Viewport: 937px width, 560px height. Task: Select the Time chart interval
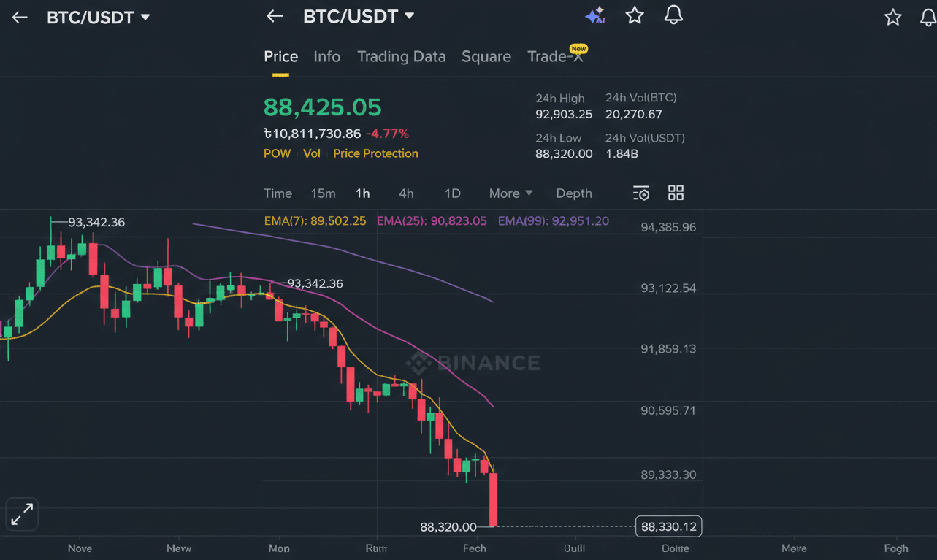(x=278, y=193)
